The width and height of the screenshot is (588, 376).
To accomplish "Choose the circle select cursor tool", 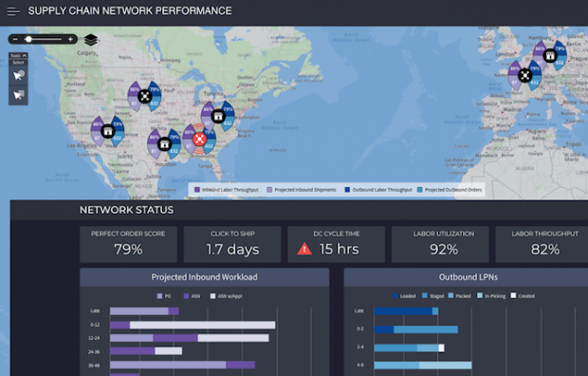I will 18,76.
